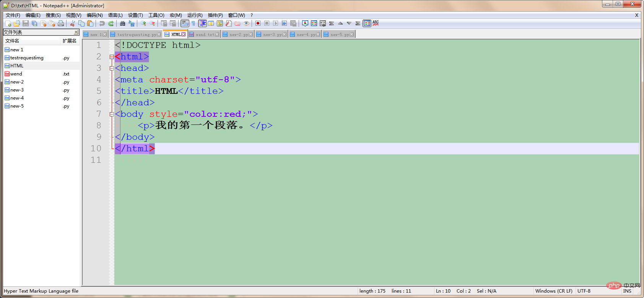This screenshot has width=644, height=298.
Task: Toggle synchronized vertical scrolling
Action: (164, 23)
